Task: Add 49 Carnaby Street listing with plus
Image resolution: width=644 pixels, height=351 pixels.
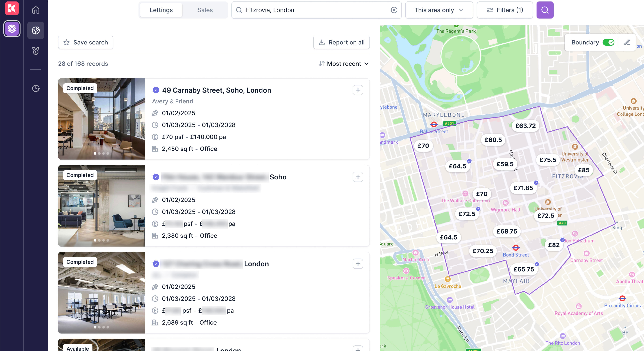Action: pos(358,90)
